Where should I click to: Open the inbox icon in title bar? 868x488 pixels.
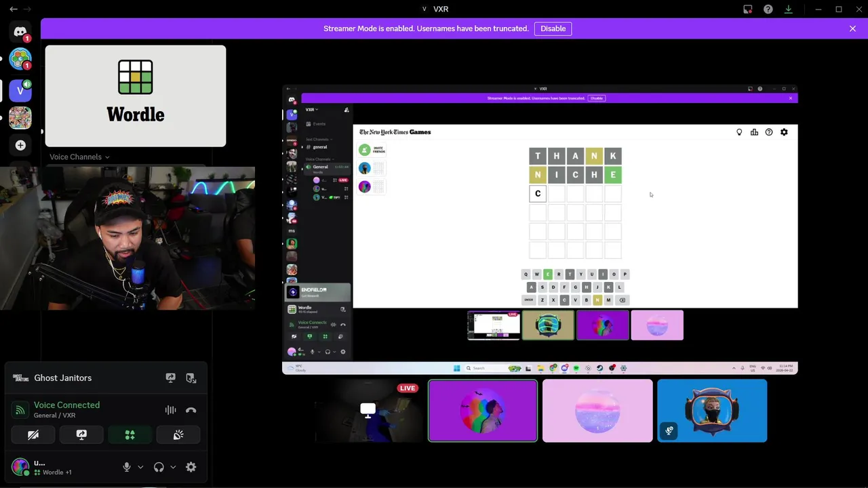click(x=747, y=9)
